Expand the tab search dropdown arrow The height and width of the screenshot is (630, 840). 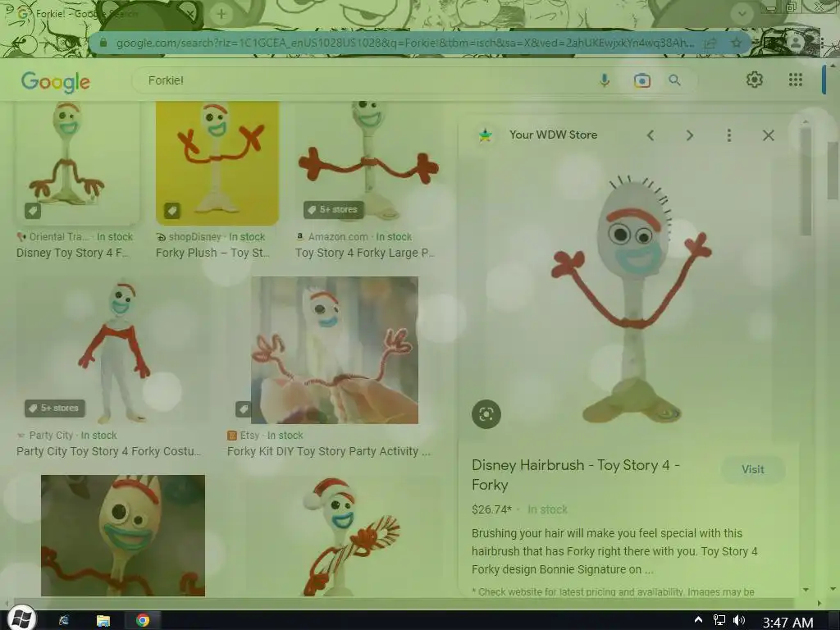pyautogui.click(x=742, y=14)
